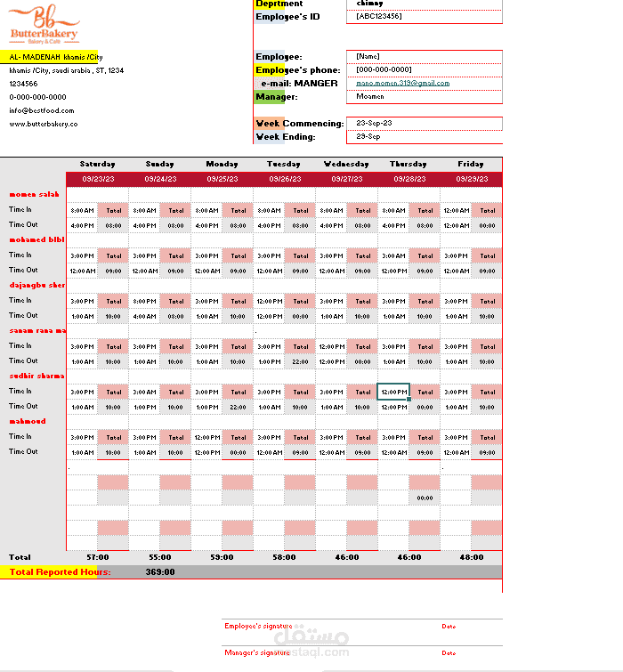This screenshot has height=672, width=623.
Task: Click sanam rana's Tuesday total 22:00
Action: pyautogui.click(x=300, y=361)
